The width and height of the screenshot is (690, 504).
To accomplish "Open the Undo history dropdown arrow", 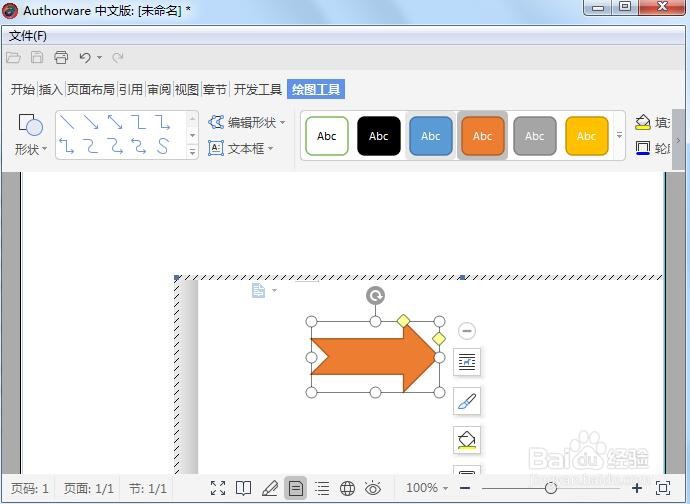I will pos(99,58).
